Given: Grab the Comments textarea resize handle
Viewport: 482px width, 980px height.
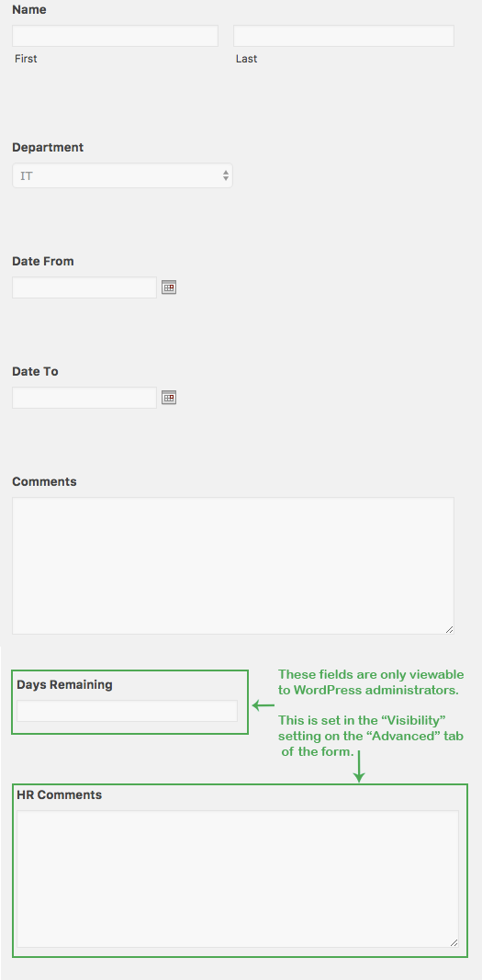Looking at the screenshot, I should 449,629.
